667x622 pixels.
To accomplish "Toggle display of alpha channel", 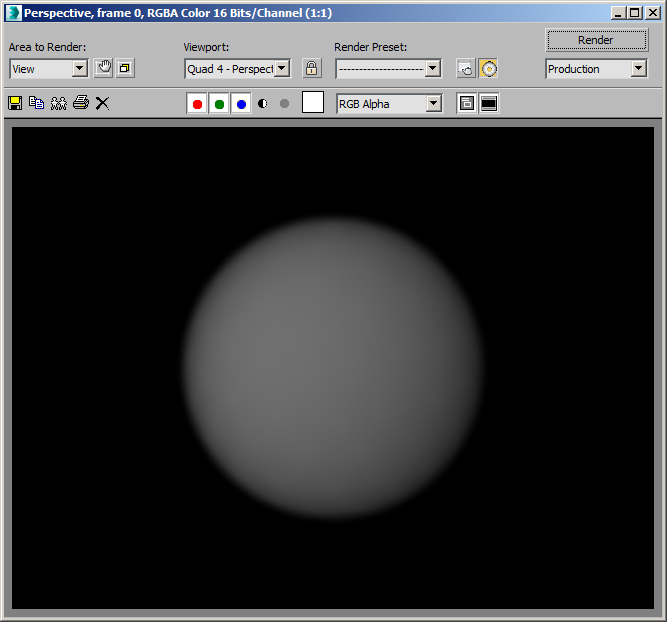I will tap(263, 103).
